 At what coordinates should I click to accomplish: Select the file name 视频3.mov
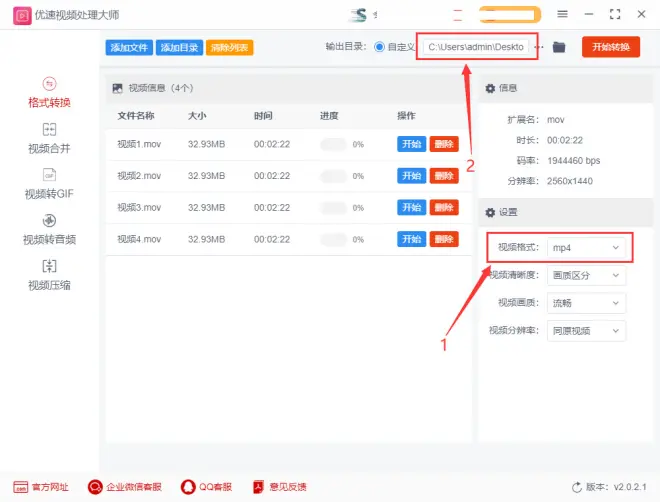coord(139,207)
